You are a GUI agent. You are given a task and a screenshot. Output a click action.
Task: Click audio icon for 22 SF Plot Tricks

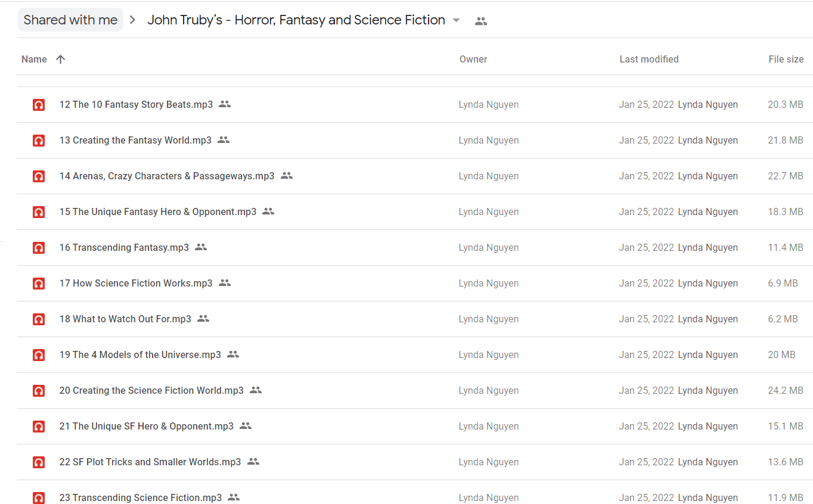tap(39, 462)
